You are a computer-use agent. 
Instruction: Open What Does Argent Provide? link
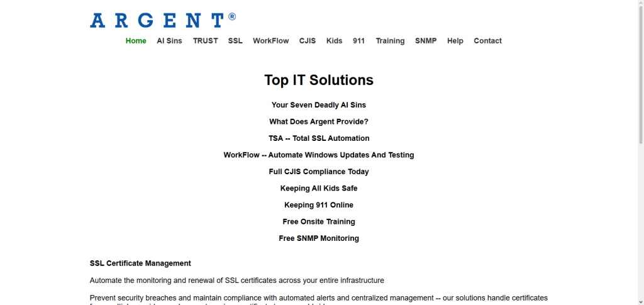[319, 122]
